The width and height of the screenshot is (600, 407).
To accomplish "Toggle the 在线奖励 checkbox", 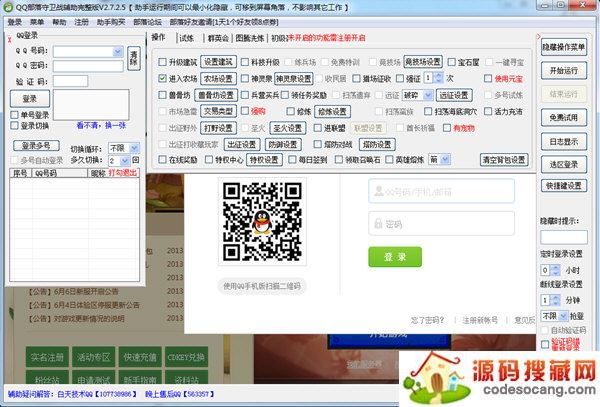I will [x=162, y=160].
